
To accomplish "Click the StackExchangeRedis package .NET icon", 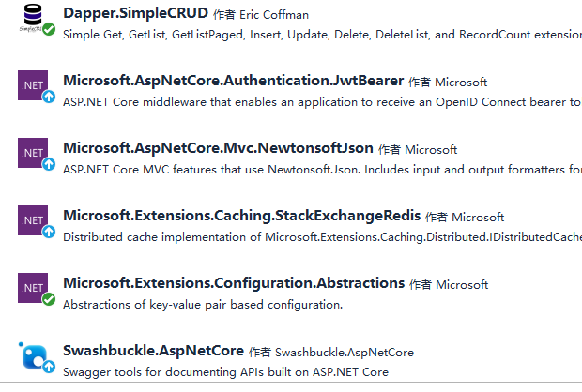I will (x=32, y=219).
